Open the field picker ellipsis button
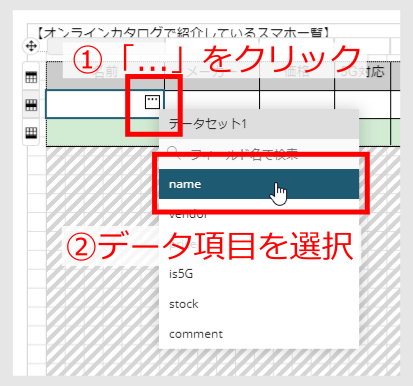 152,102
